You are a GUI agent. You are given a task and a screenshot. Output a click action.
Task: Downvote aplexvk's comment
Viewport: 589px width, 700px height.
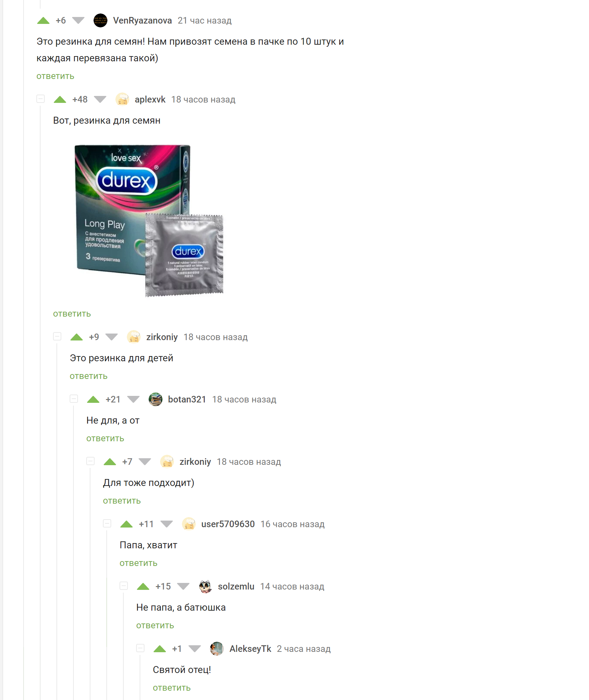pos(100,100)
